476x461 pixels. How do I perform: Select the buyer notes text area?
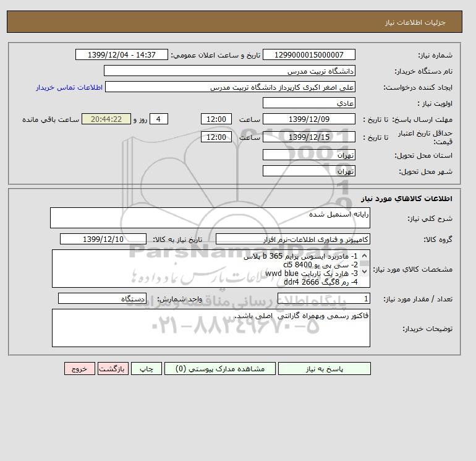(211, 328)
